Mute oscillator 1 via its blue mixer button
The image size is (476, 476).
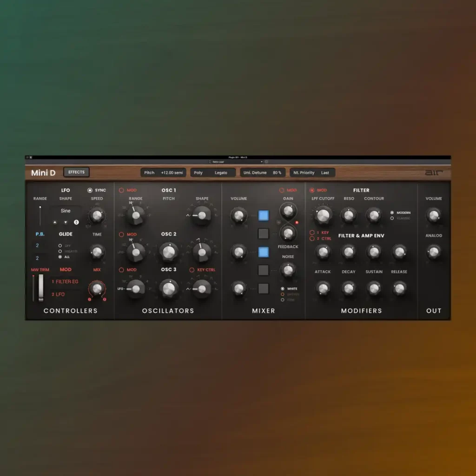coord(263,215)
